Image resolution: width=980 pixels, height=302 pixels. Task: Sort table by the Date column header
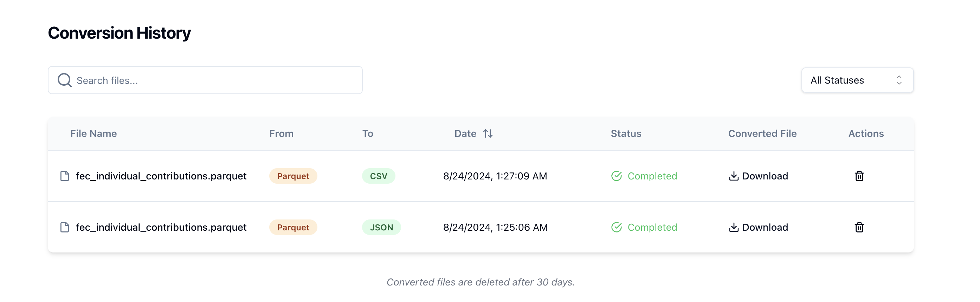click(465, 134)
